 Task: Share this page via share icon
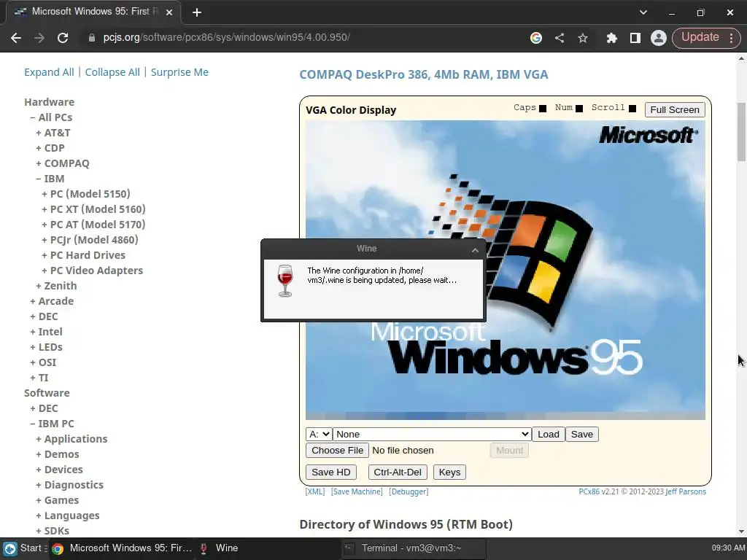pos(560,38)
